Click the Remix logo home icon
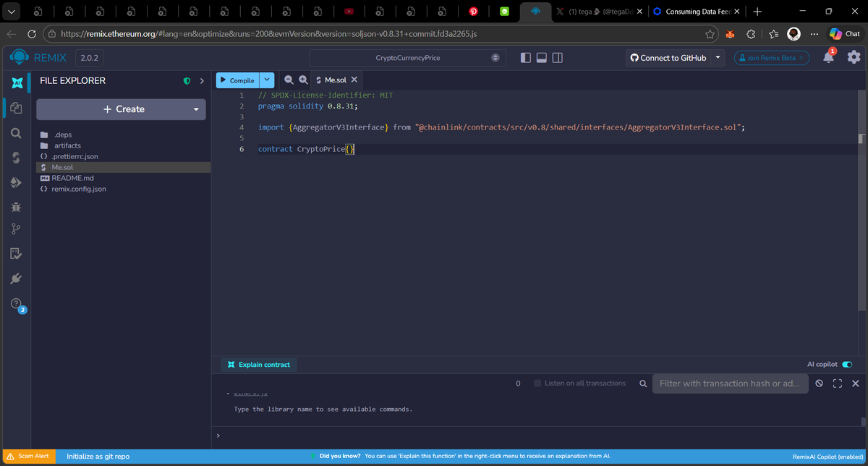Screen dimensions: 868x466 [20, 57]
